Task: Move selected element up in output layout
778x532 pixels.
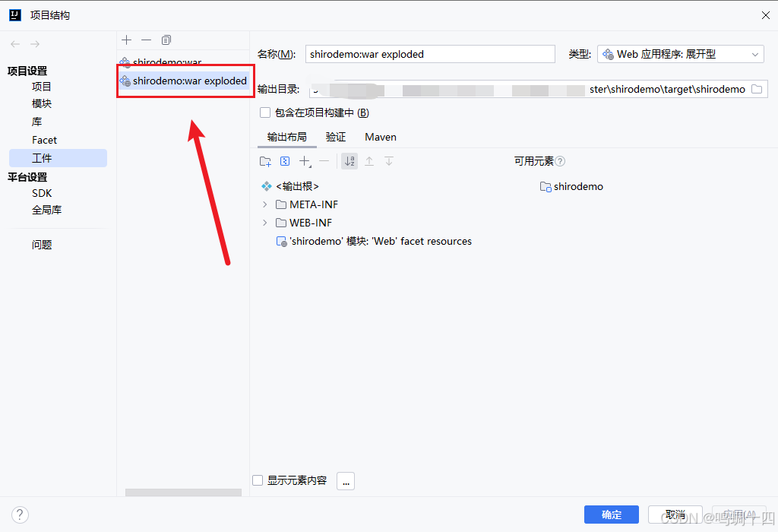Action: point(369,161)
